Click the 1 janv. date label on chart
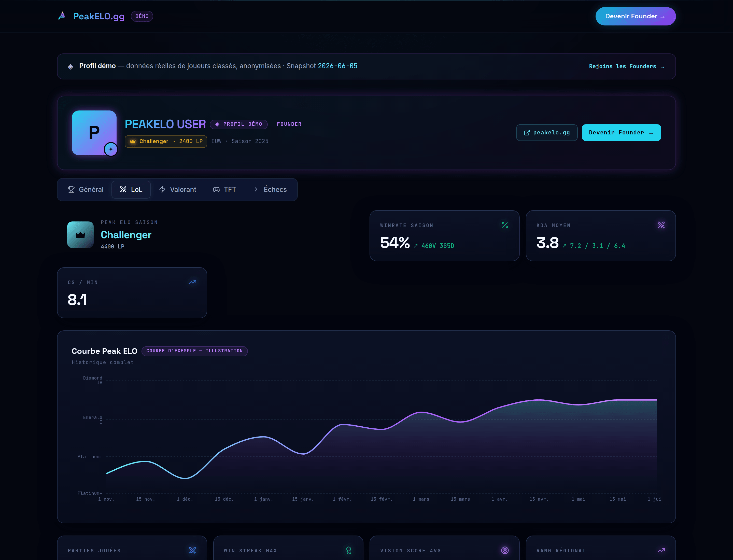This screenshot has width=733, height=560. (x=263, y=499)
